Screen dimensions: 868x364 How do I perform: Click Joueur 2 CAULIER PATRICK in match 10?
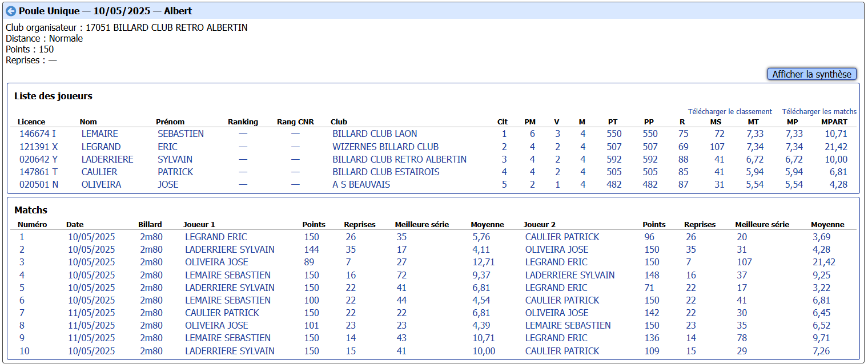pyautogui.click(x=562, y=351)
